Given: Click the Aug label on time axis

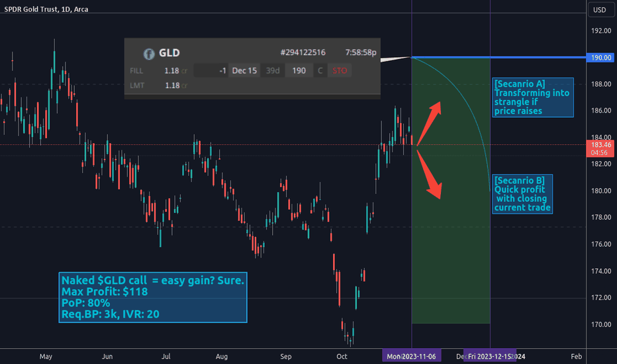Looking at the screenshot, I should [222, 356].
